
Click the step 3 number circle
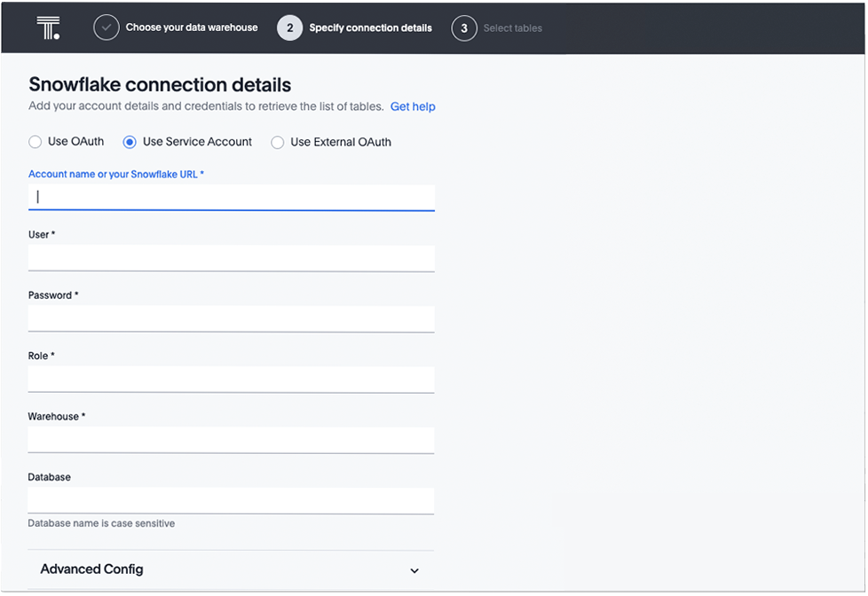pyautogui.click(x=463, y=27)
